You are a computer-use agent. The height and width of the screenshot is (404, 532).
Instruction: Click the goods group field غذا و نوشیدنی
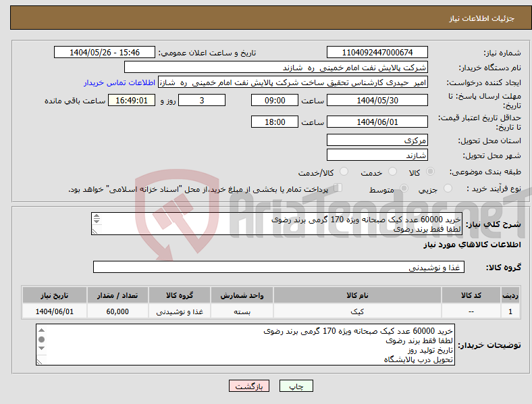(x=279, y=267)
